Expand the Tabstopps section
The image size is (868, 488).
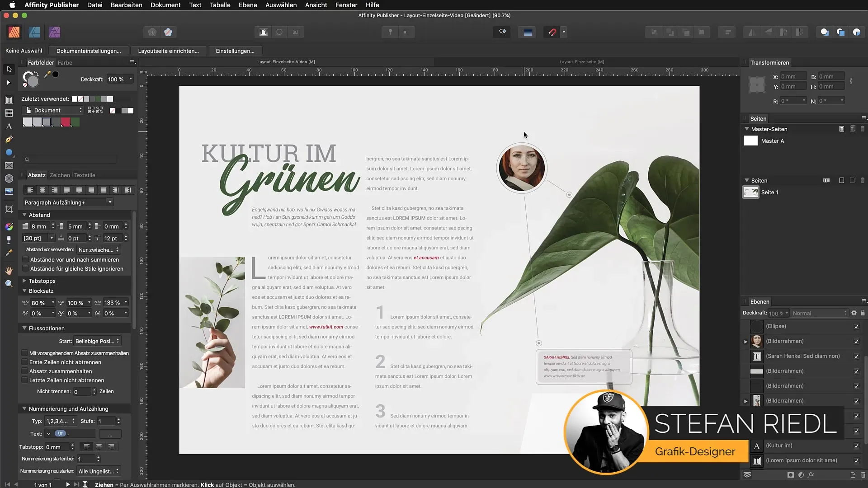click(x=24, y=281)
